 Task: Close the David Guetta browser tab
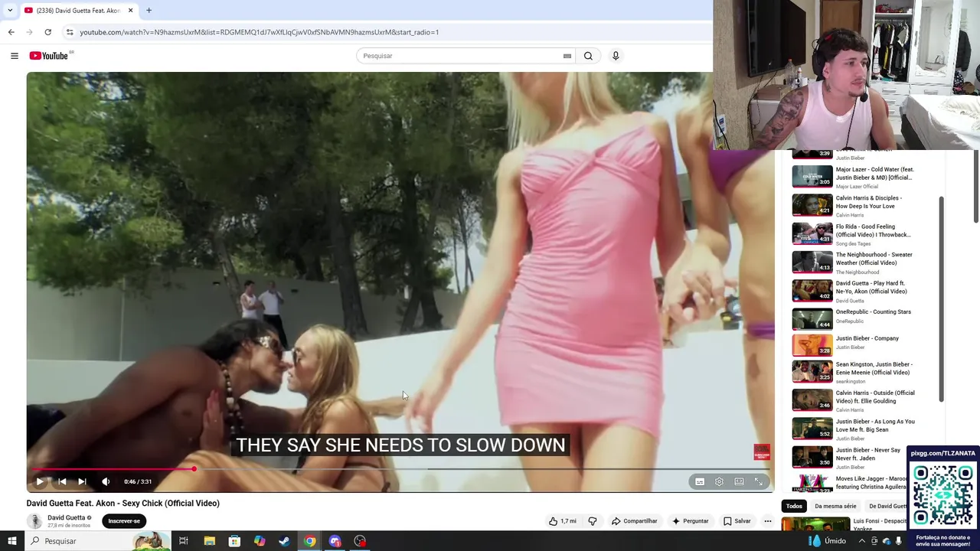tap(130, 11)
